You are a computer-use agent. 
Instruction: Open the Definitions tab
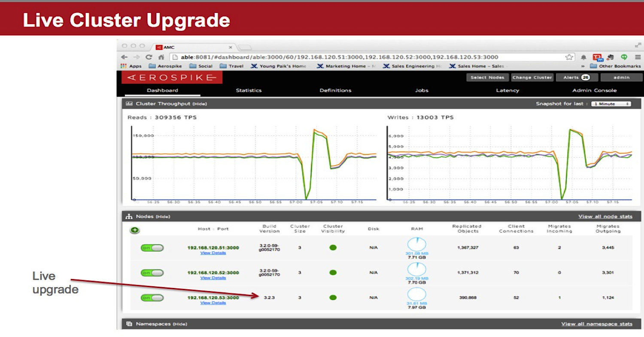335,90
